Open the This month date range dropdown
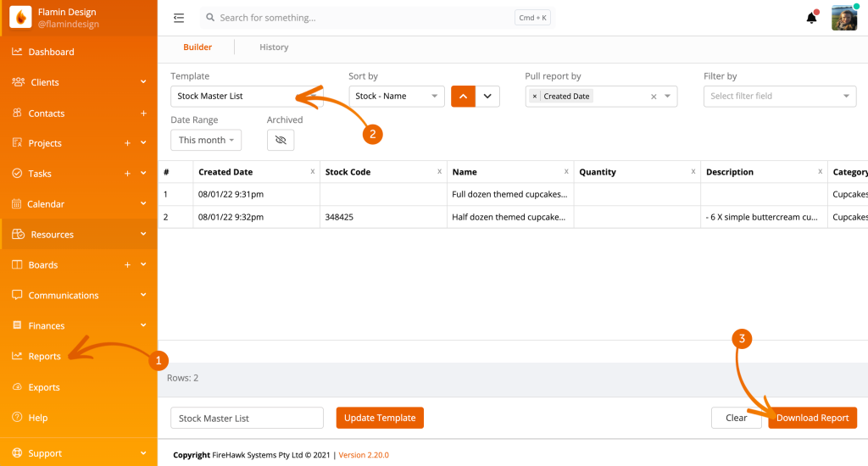 pyautogui.click(x=206, y=141)
